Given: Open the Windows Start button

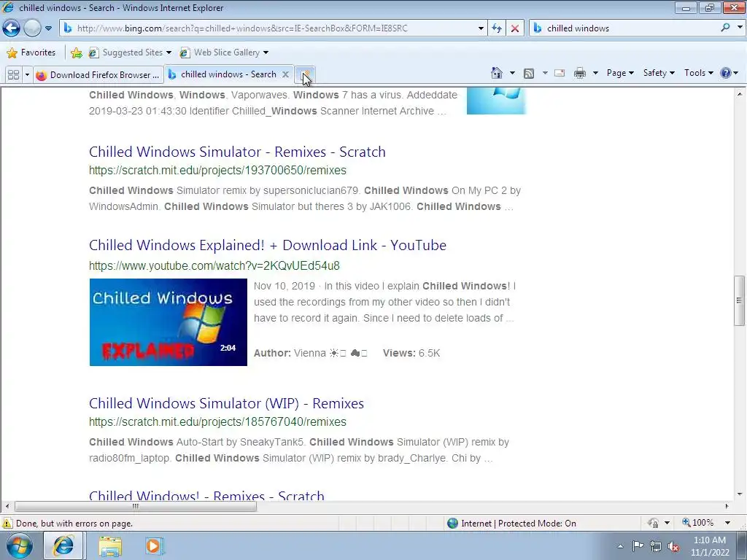Looking at the screenshot, I should (x=19, y=545).
